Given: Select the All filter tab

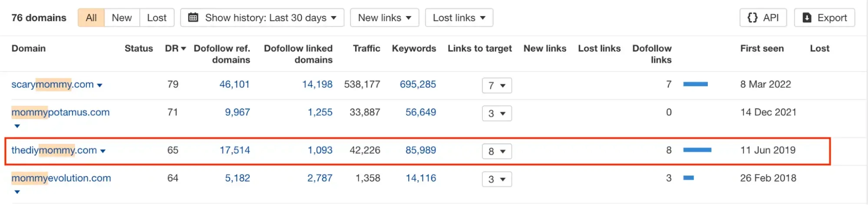Looking at the screenshot, I should (91, 18).
